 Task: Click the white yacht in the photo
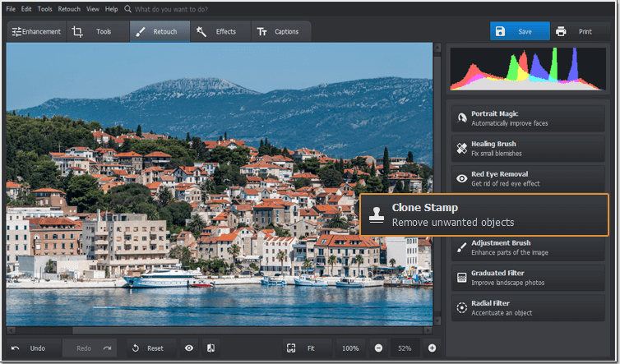coord(162,278)
